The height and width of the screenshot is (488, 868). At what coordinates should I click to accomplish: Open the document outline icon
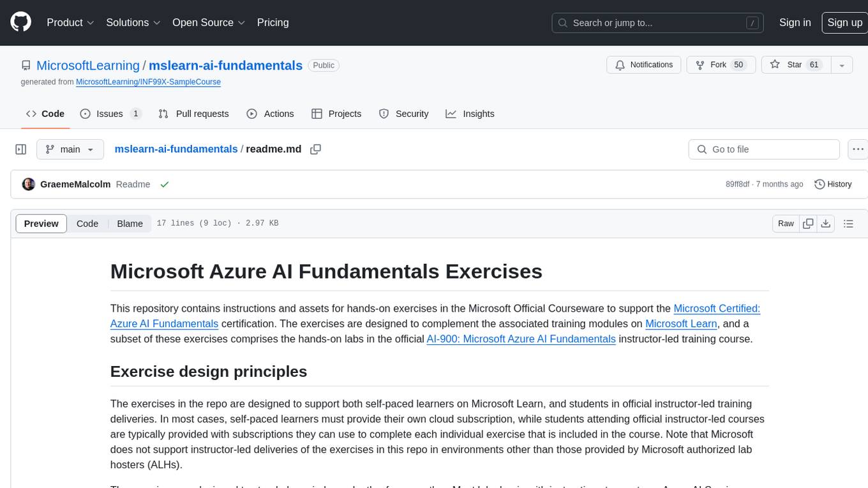point(848,224)
